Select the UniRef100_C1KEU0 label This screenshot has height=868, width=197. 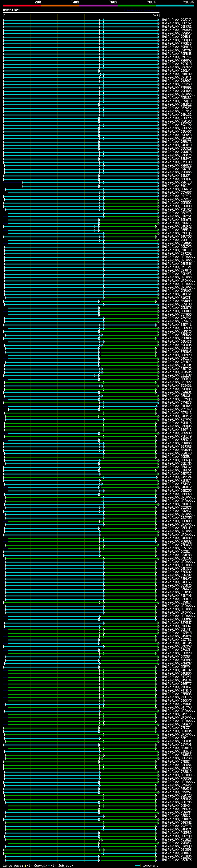(177, 74)
